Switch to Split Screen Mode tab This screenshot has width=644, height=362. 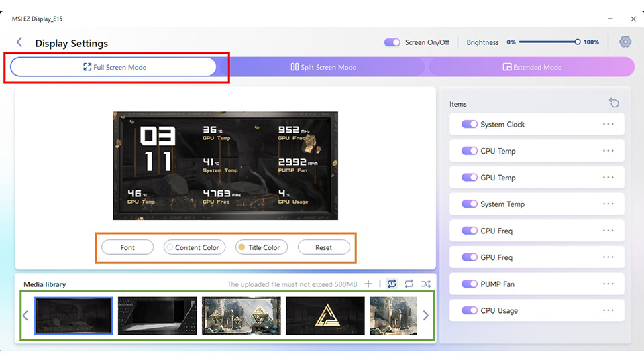(x=323, y=67)
